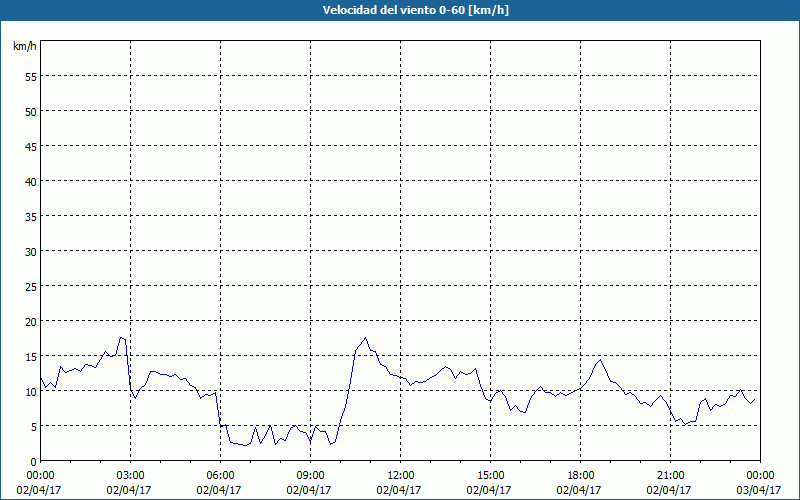Image resolution: width=800 pixels, height=500 pixels.
Task: Click the y-axis value "50"
Action: point(31,111)
